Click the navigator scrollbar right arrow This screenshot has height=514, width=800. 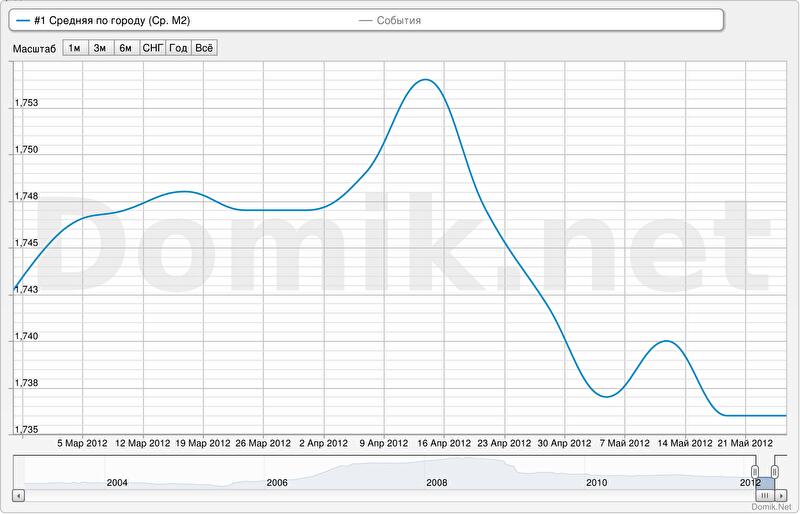pyautogui.click(x=783, y=495)
